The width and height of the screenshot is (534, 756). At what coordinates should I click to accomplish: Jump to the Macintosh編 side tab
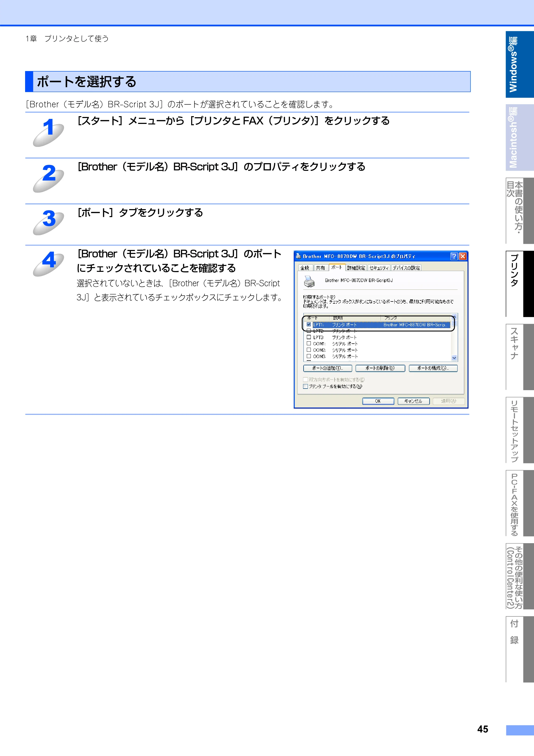pyautogui.click(x=520, y=137)
